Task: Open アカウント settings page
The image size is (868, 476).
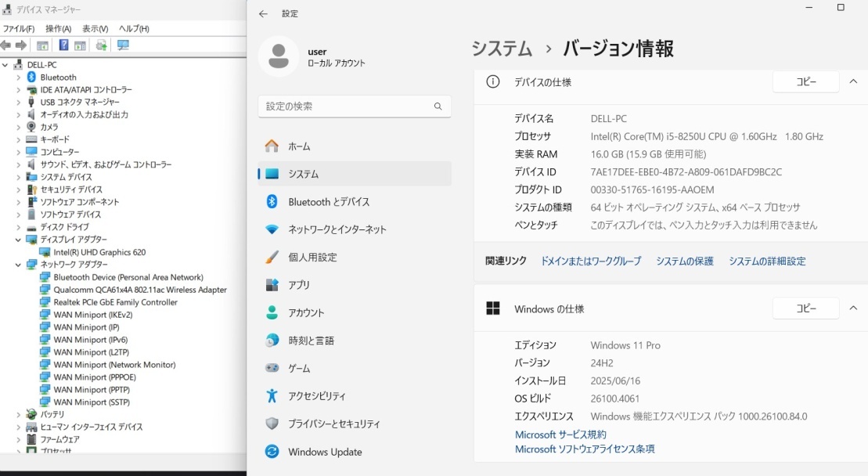Action: click(355, 312)
